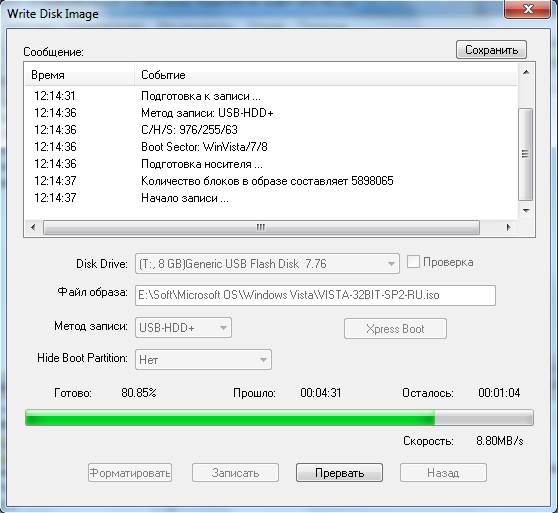Click the green write progress bar
This screenshot has width=558, height=513.
[x=279, y=418]
